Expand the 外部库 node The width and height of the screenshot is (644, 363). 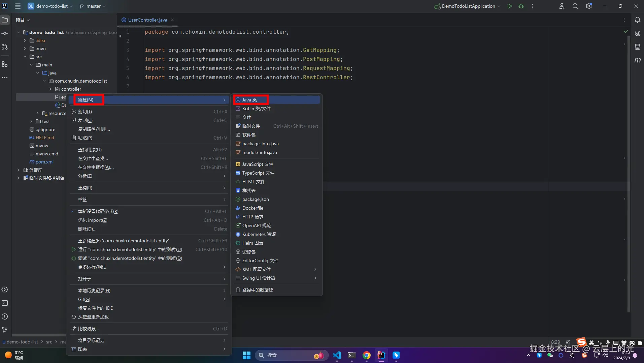[x=19, y=170]
